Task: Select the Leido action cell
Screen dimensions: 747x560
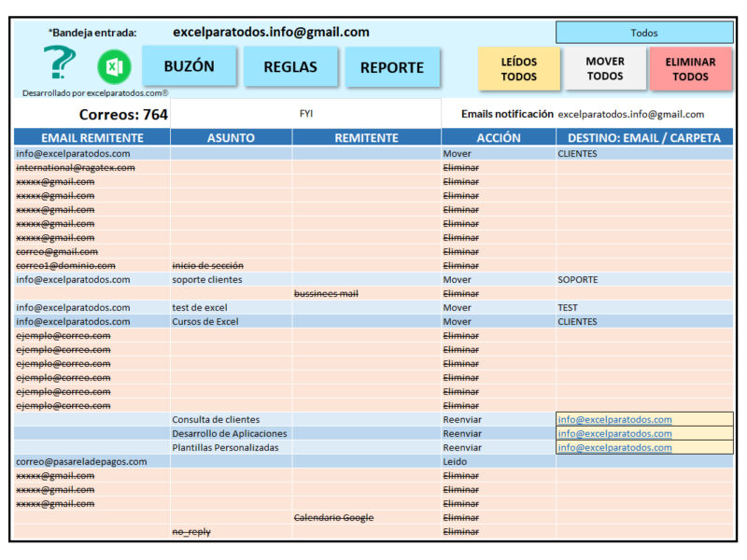Action: (x=499, y=461)
